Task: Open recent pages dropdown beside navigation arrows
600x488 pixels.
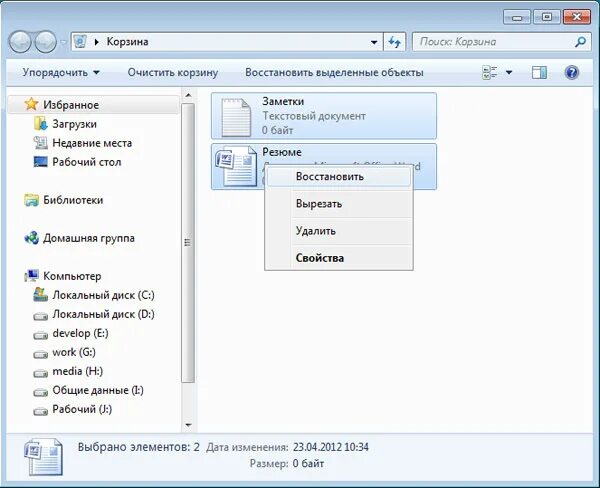Action: (64, 42)
